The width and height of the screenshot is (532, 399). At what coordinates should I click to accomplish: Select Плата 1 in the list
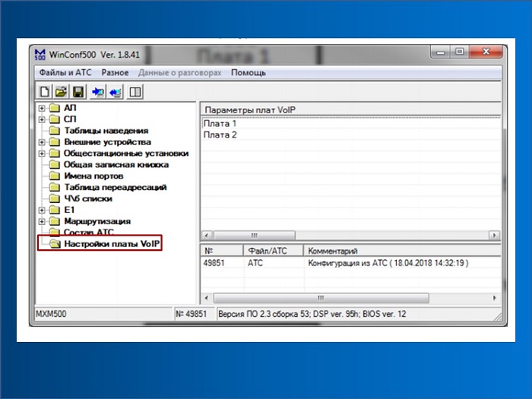click(x=220, y=123)
